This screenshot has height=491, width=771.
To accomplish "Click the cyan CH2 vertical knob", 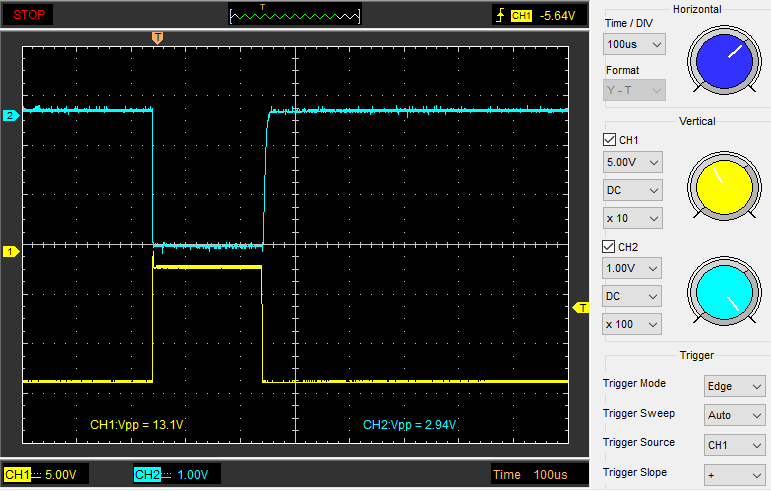I will point(722,294).
